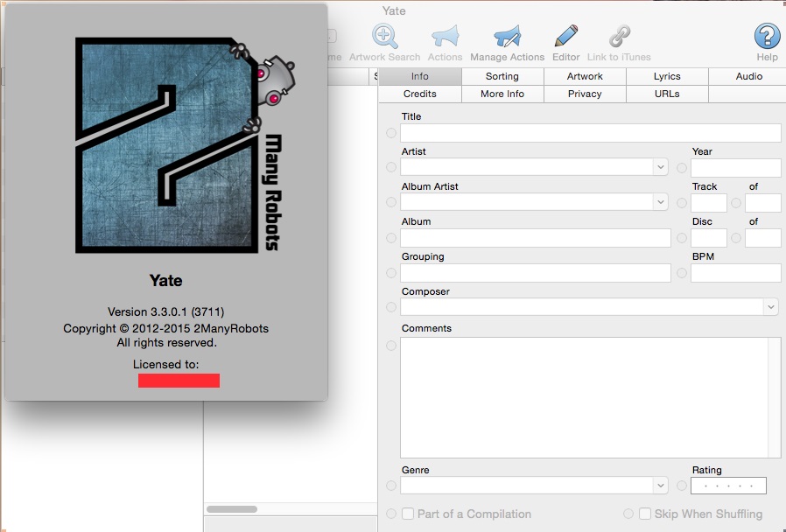Switch to the Info tab
786x532 pixels.
[x=420, y=76]
